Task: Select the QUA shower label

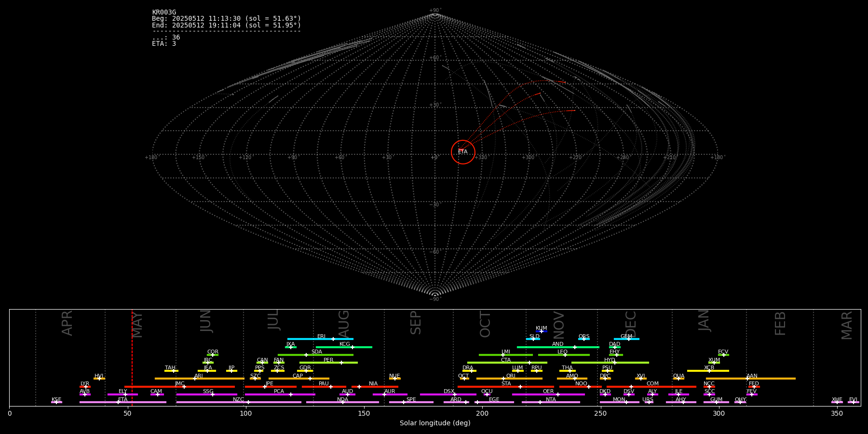Action: 678,376
